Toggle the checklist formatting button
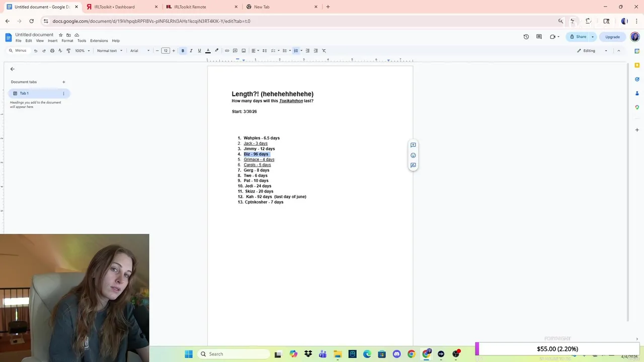The width and height of the screenshot is (644, 362). tap(273, 51)
